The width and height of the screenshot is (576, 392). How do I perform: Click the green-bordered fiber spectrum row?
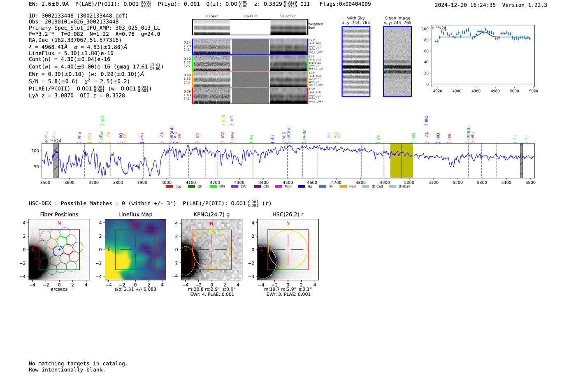point(250,63)
